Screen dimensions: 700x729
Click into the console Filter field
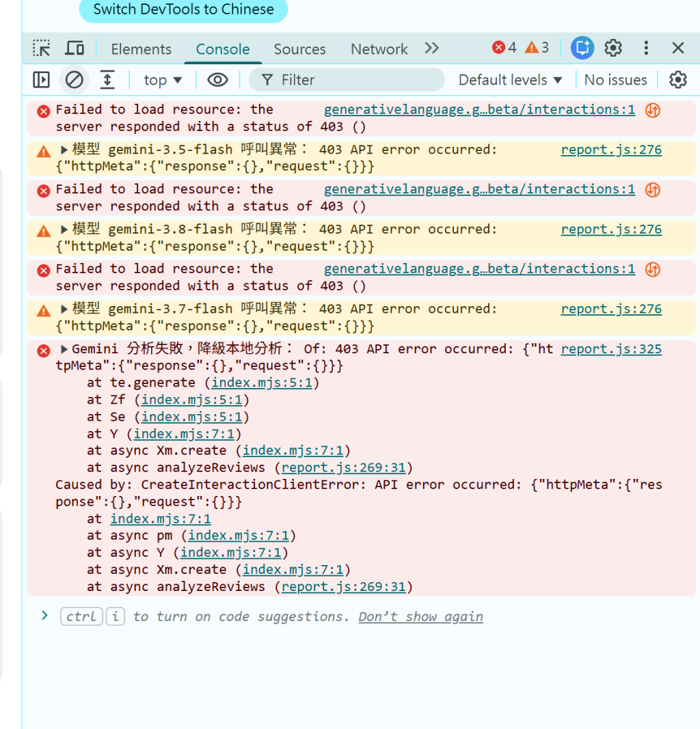[x=347, y=80]
